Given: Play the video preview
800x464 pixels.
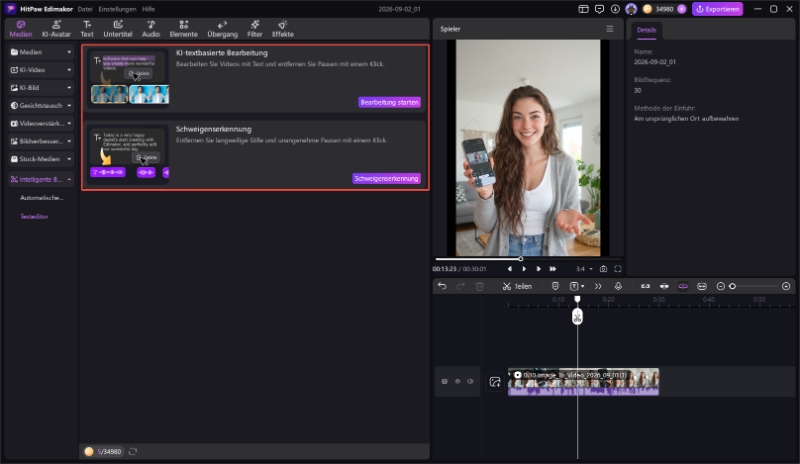Looking at the screenshot, I should 524,269.
